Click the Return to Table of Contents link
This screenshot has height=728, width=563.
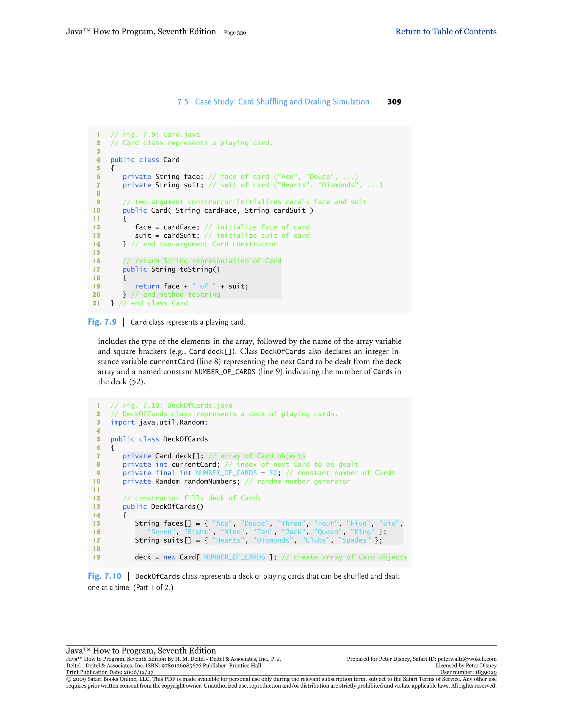[446, 32]
